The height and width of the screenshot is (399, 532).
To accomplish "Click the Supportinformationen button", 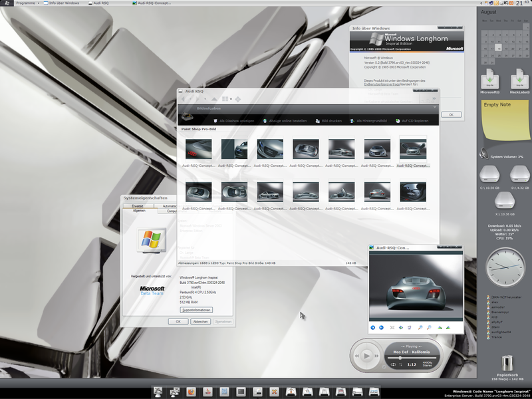I will (x=196, y=310).
